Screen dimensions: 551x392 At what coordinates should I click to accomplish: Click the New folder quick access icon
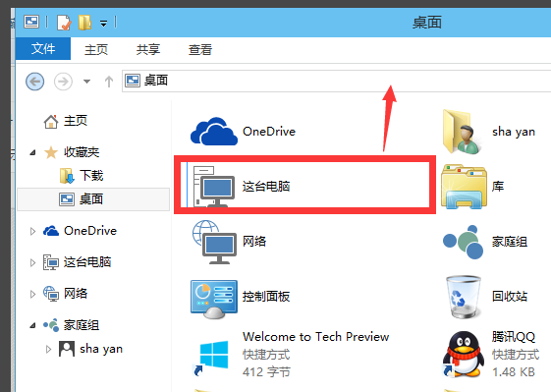(85, 23)
